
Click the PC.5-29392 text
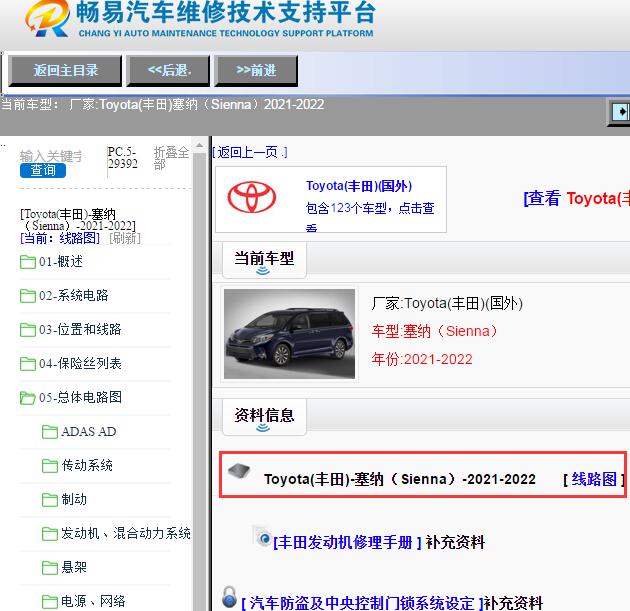pyautogui.click(x=123, y=158)
